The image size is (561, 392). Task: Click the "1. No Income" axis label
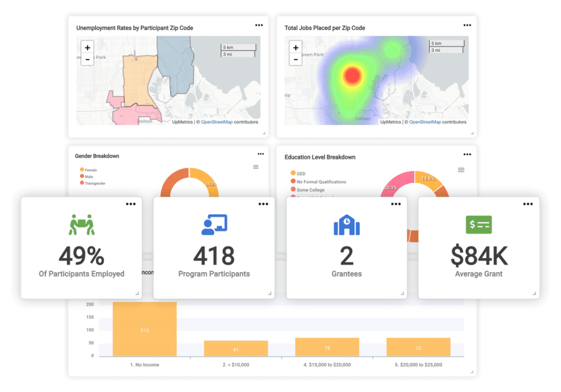(145, 365)
